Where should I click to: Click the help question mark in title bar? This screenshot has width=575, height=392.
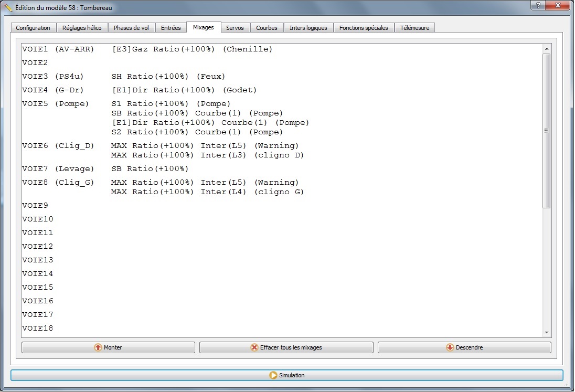point(538,6)
